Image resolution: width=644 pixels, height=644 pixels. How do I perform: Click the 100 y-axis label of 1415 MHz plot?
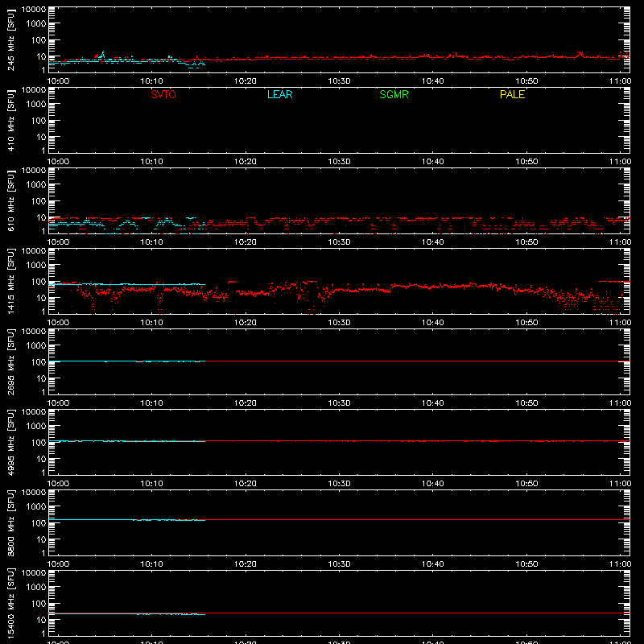point(39,282)
